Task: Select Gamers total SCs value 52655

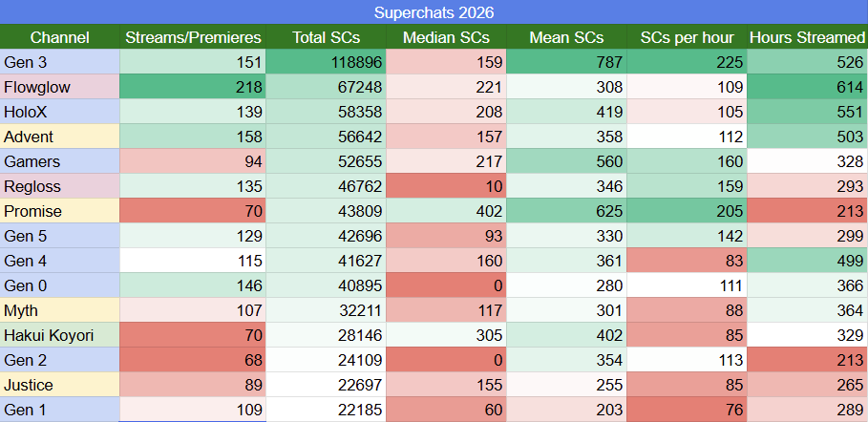Action: coord(326,161)
